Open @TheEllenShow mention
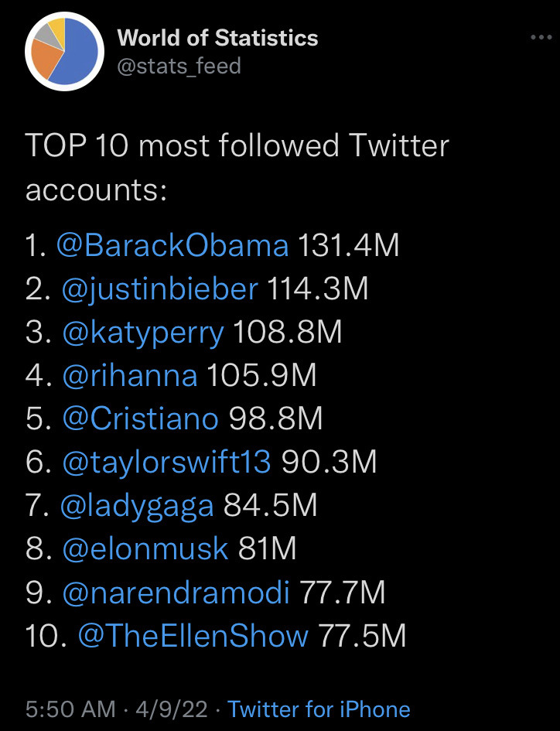560x731 pixels. pos(193,636)
